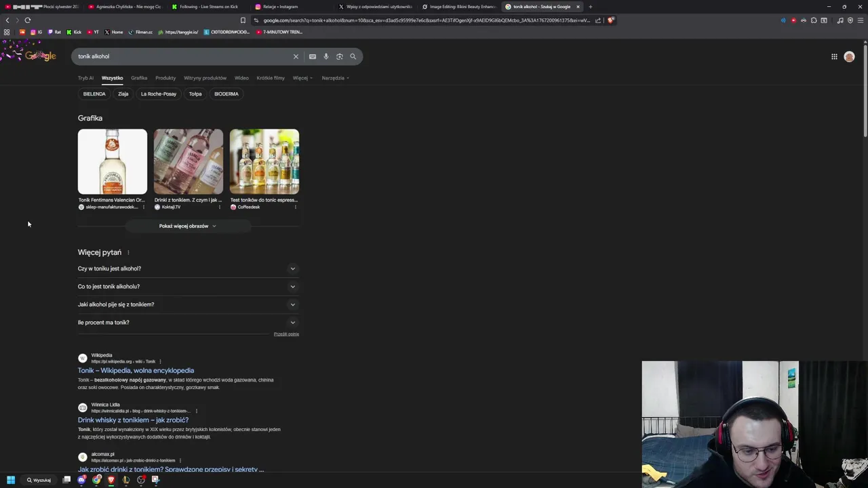Viewport: 868px width, 488px height.
Task: Open League of Legends icon on taskbar
Action: coord(126,480)
